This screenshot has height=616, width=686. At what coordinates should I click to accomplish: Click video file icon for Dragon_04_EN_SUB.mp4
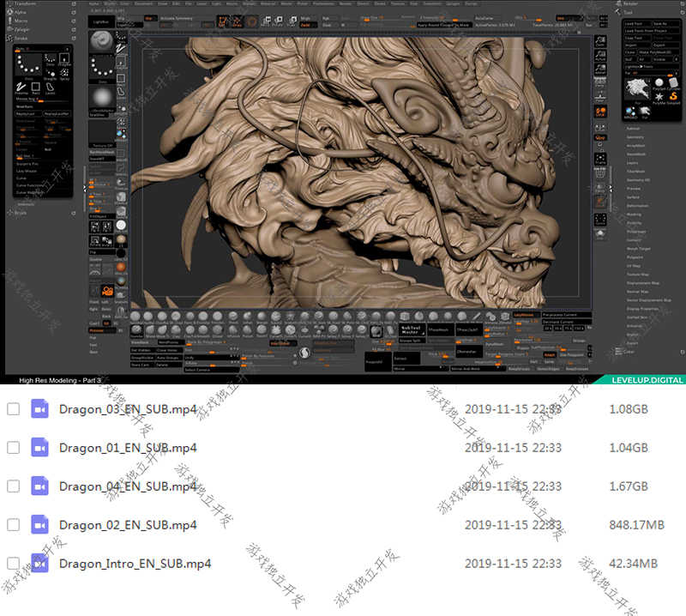click(x=39, y=486)
